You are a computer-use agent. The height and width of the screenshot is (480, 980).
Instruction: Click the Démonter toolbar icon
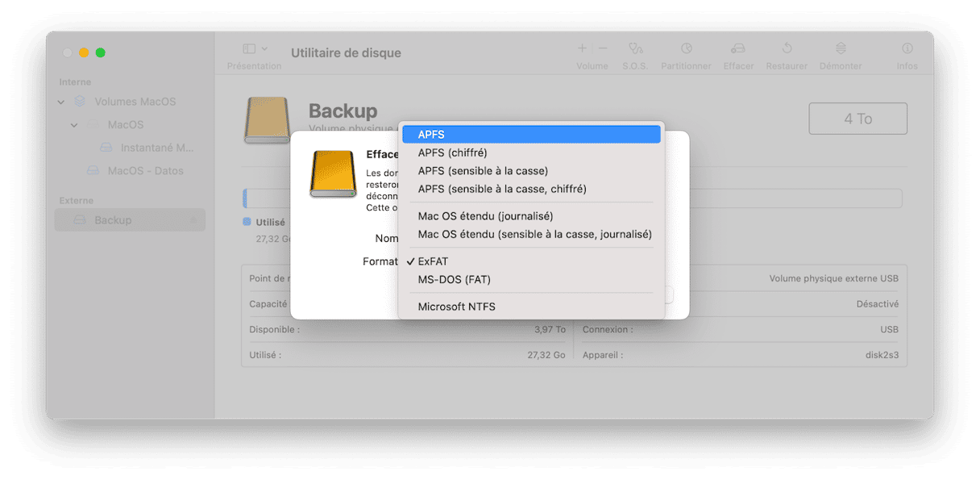coord(841,49)
